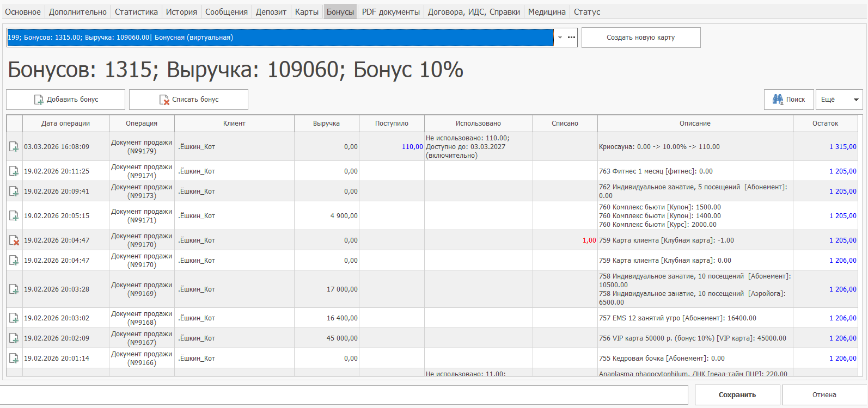Image resolution: width=868 pixels, height=408 pixels.
Task: Click the Операция column header
Action: pos(142,123)
